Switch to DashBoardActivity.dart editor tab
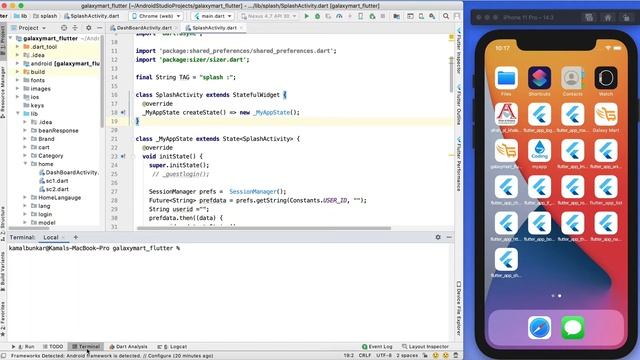 pos(143,28)
